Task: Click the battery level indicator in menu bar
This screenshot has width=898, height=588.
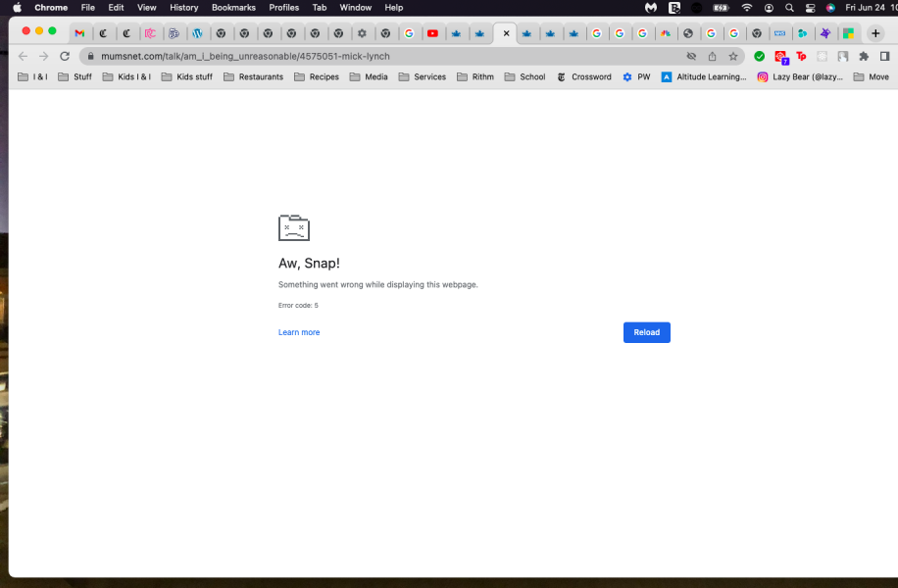Action: click(720, 8)
